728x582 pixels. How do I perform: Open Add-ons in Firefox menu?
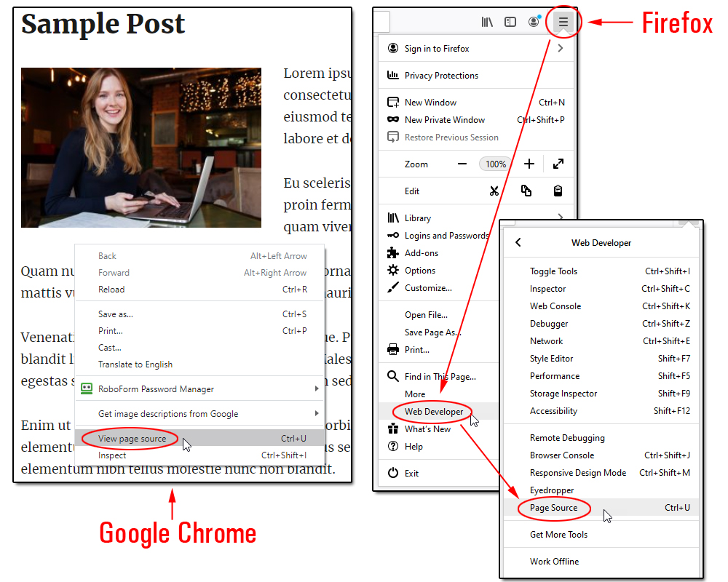tap(439, 253)
